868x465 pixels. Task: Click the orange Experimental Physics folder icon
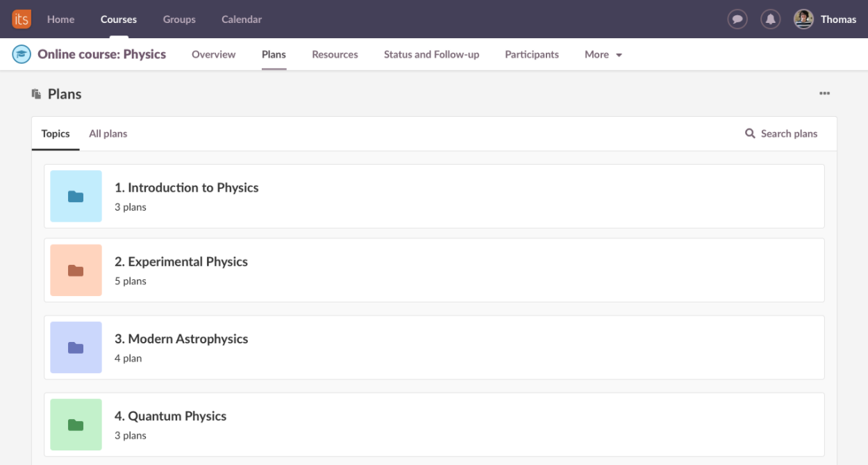click(76, 270)
